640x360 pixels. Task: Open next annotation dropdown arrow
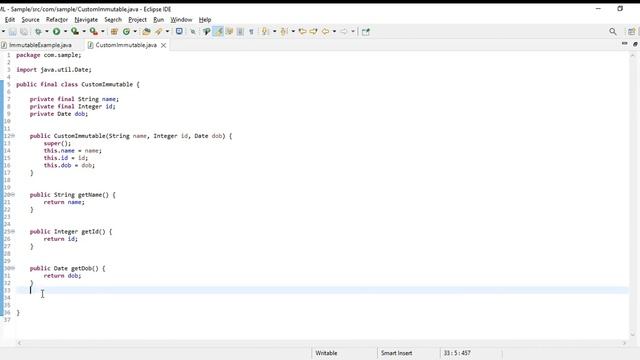274,31
